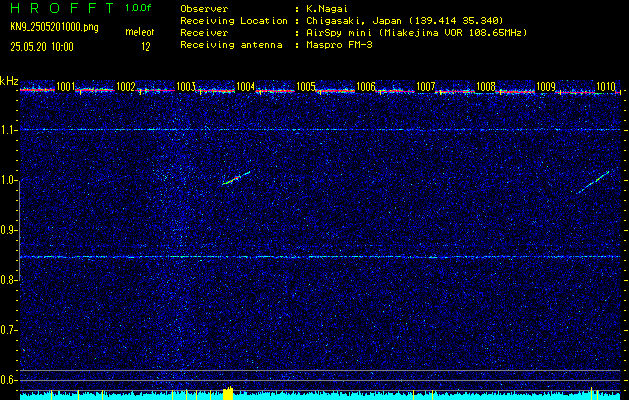Click the 0.8 frequency axis label
629x400 pixels.
[8, 280]
